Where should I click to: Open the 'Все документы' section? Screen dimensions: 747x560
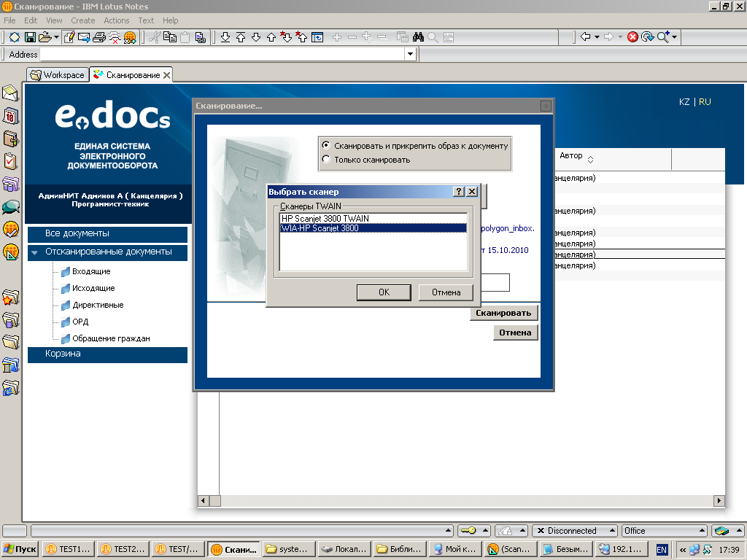pos(108,234)
